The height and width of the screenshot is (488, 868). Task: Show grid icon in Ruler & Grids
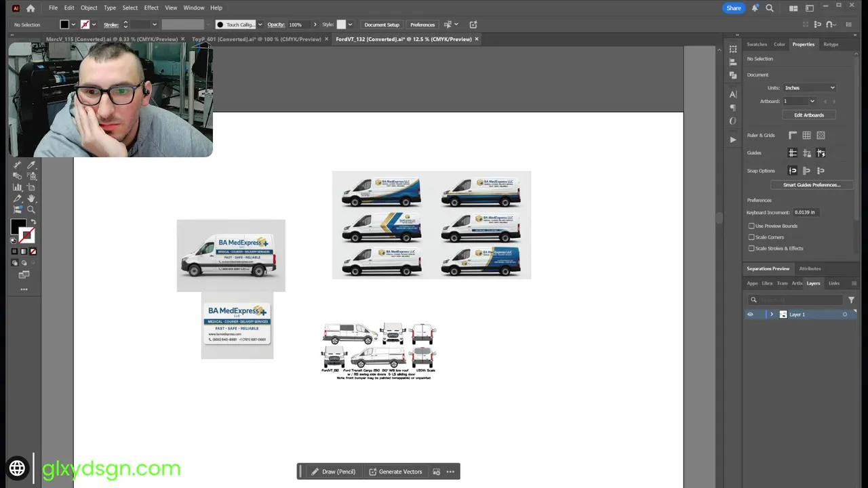tap(806, 136)
